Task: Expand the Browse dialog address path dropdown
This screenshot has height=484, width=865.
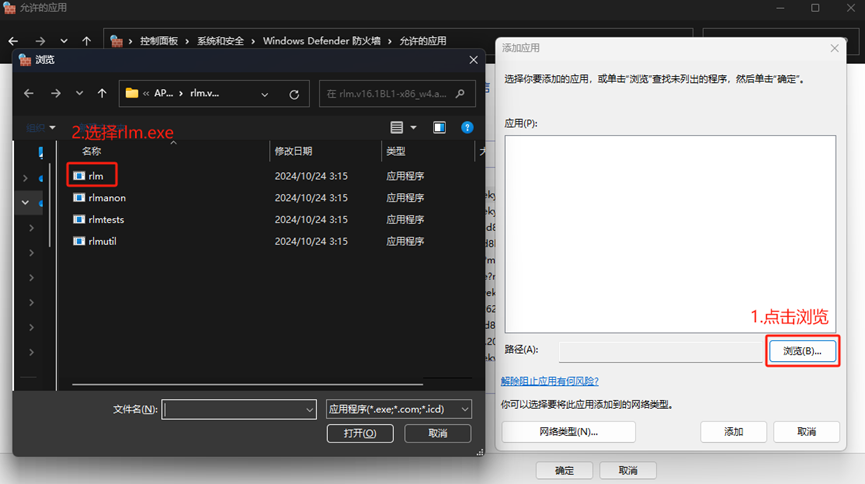Action: tap(265, 94)
